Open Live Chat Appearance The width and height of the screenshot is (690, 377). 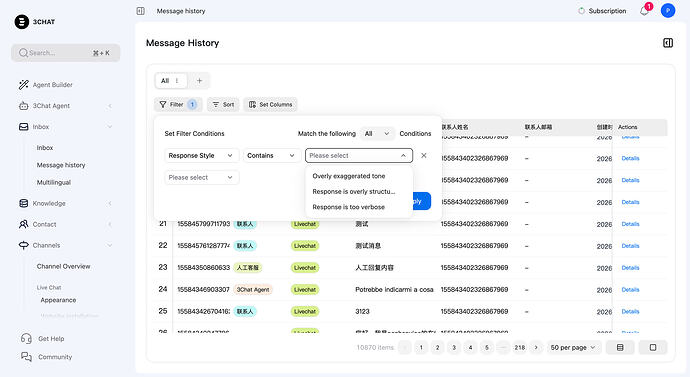coord(58,300)
